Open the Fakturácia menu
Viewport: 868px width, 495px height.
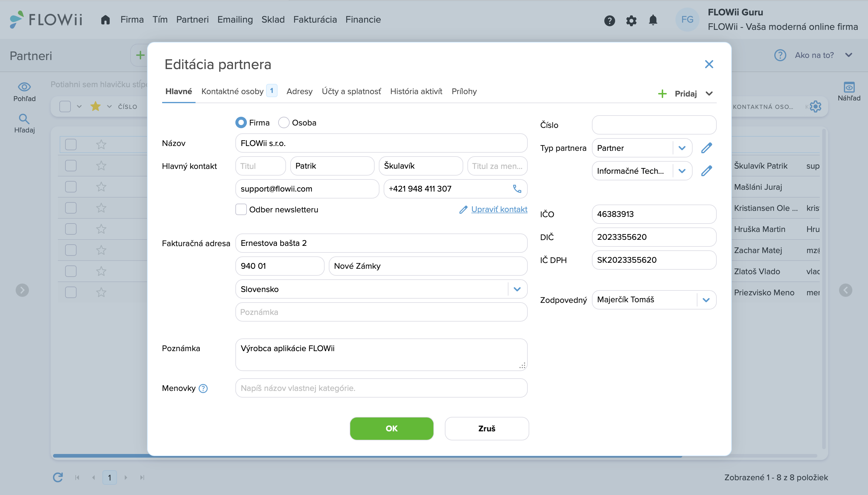coord(315,20)
